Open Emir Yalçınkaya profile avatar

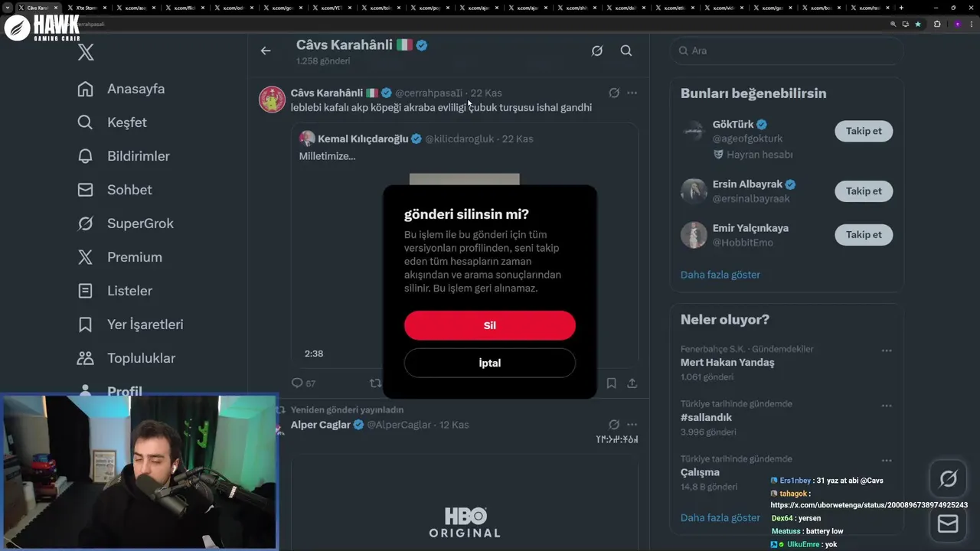coord(694,235)
